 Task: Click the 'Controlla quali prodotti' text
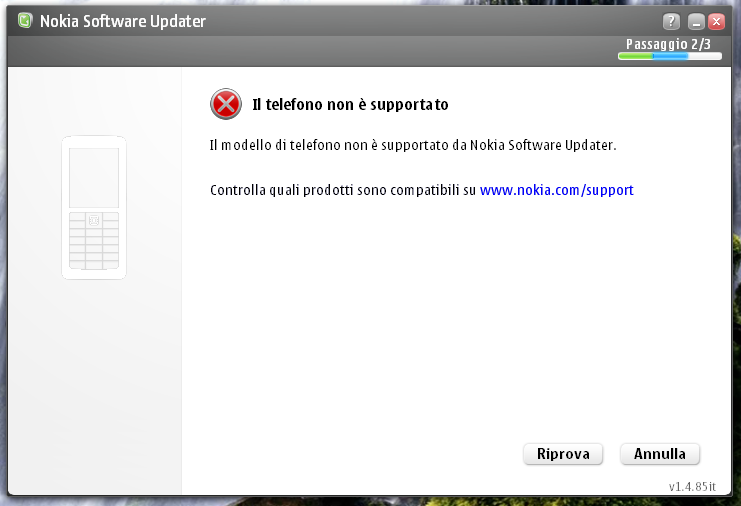coord(343,190)
